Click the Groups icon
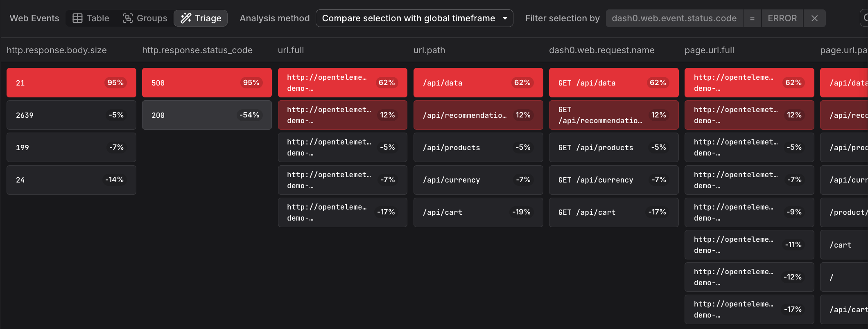This screenshot has width=868, height=329. click(128, 18)
